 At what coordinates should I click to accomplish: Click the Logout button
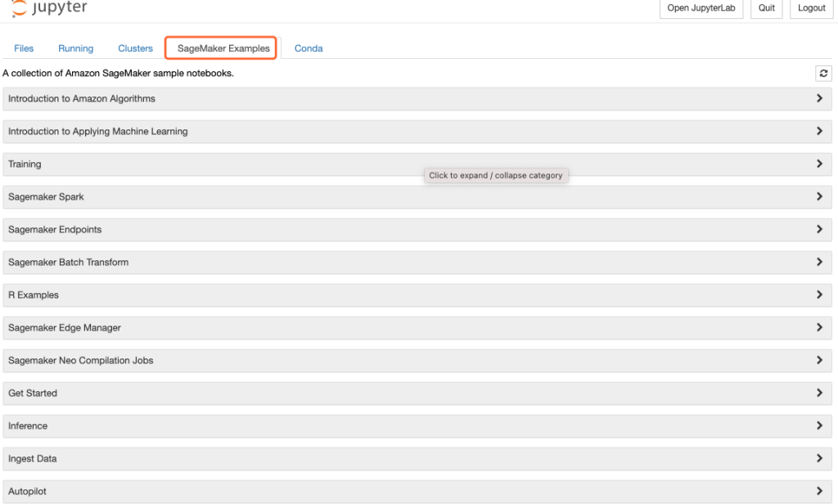811,8
